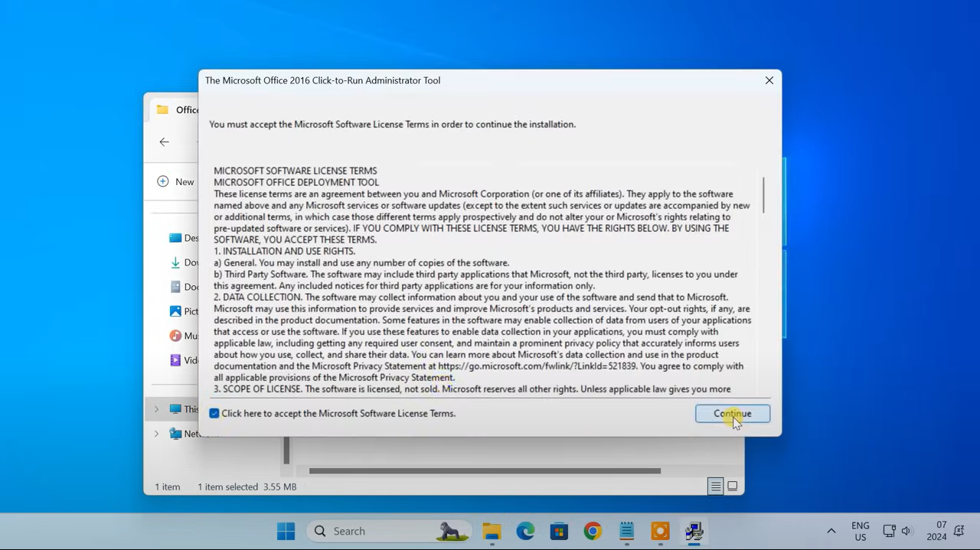Open the Windows Start menu
This screenshot has width=980, height=550.
tap(286, 531)
